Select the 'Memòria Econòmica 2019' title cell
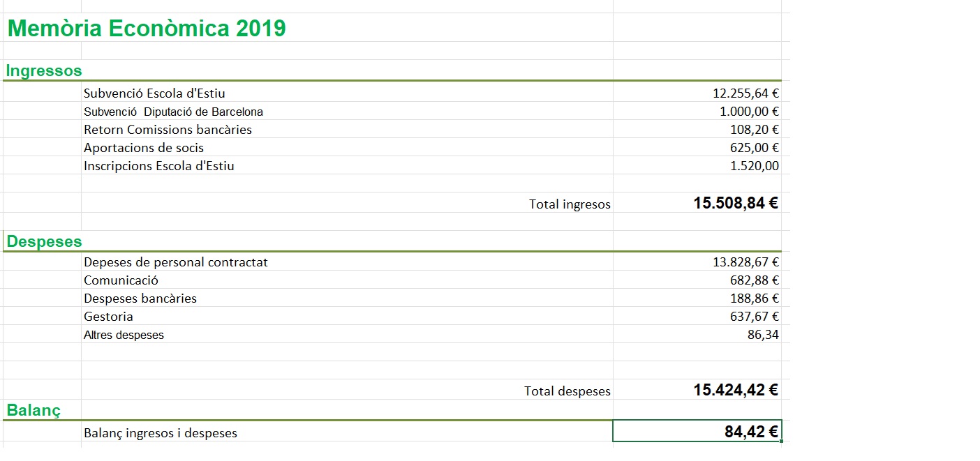This screenshot has height=461, width=980. coord(147,29)
